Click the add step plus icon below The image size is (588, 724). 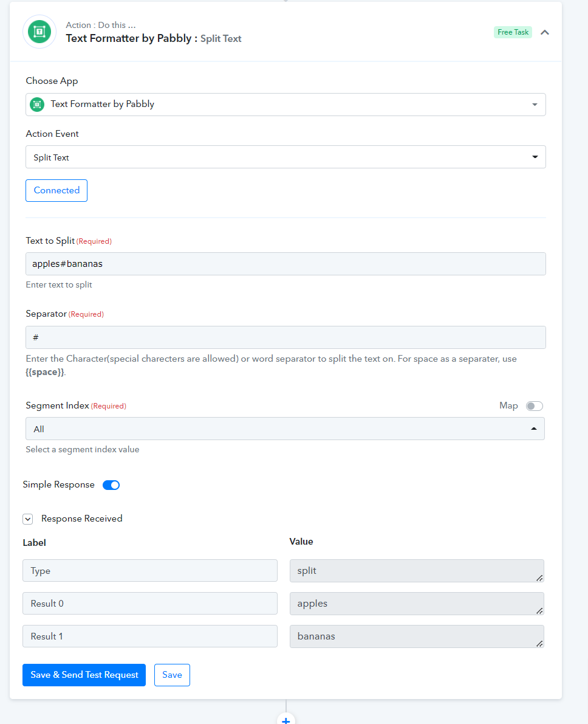coord(285,720)
